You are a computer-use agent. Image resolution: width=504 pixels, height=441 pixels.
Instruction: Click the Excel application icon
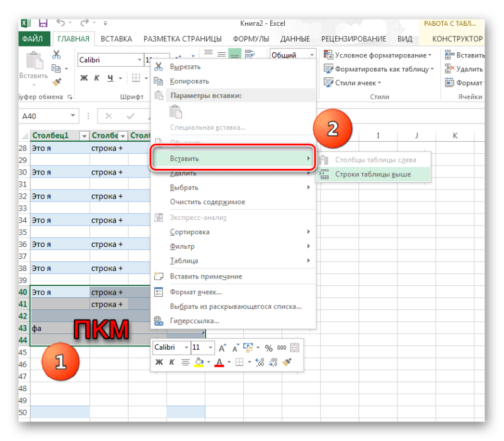pos(26,23)
